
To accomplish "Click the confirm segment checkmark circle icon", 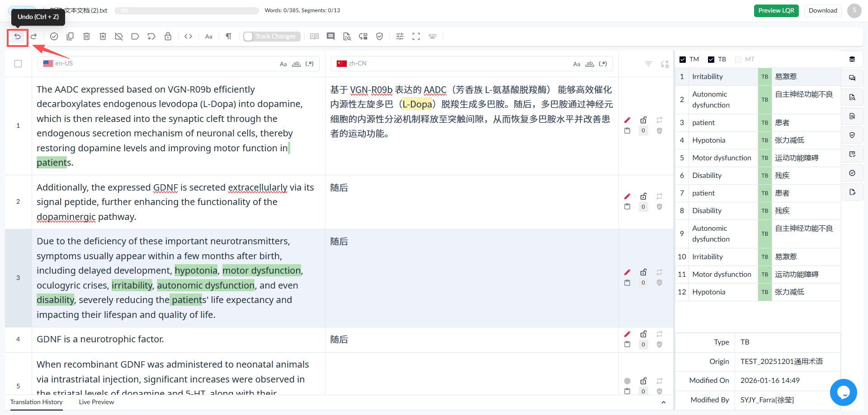I will point(54,37).
